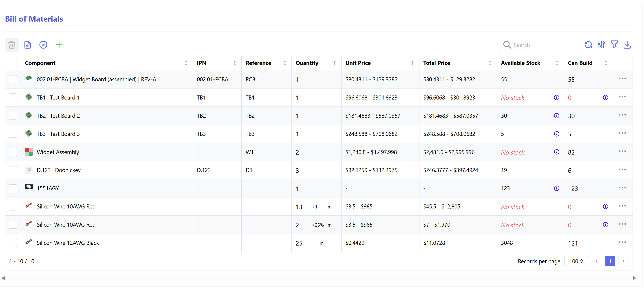Open the records per page dropdown
Viewport: 644px width, 290px height.
[x=576, y=261]
